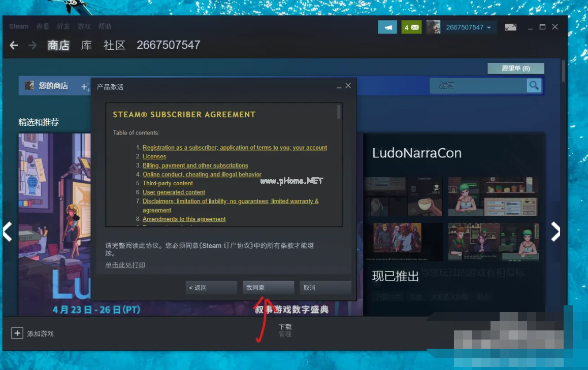Image resolution: width=588 pixels, height=370 pixels.
Task: Show previous featured carousel item
Action: [8, 231]
